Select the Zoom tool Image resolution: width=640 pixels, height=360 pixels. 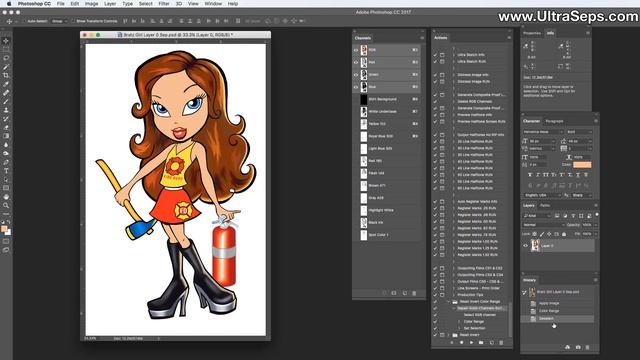coord(6,205)
